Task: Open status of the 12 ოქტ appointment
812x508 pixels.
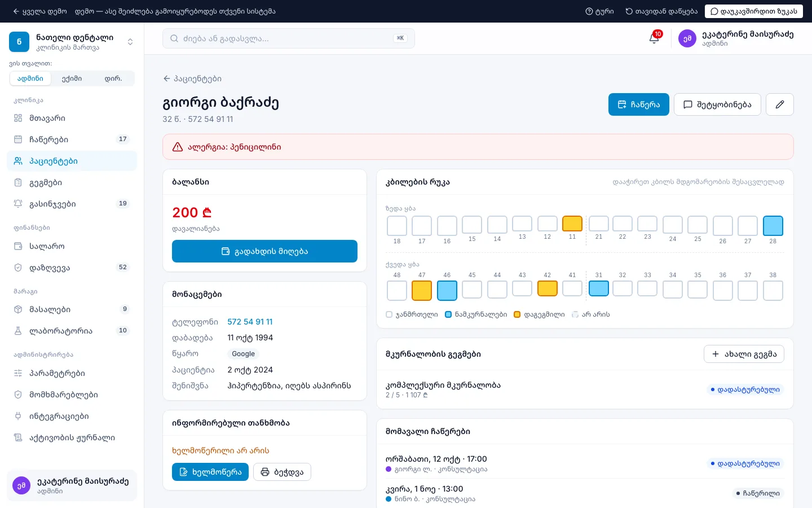Action: point(745,463)
